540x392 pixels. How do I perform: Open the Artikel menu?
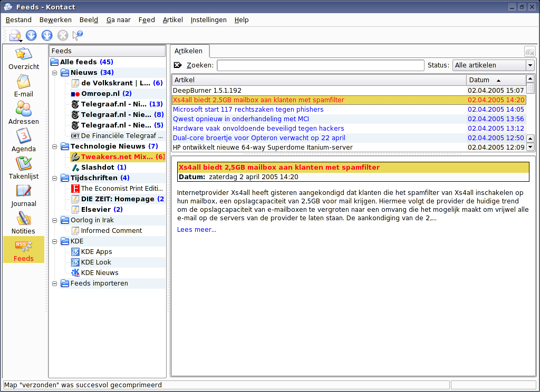point(173,20)
